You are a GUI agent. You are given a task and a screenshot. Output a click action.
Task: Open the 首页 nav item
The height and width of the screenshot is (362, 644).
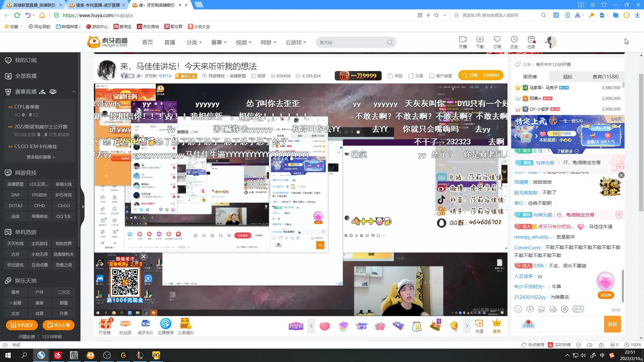(x=148, y=43)
